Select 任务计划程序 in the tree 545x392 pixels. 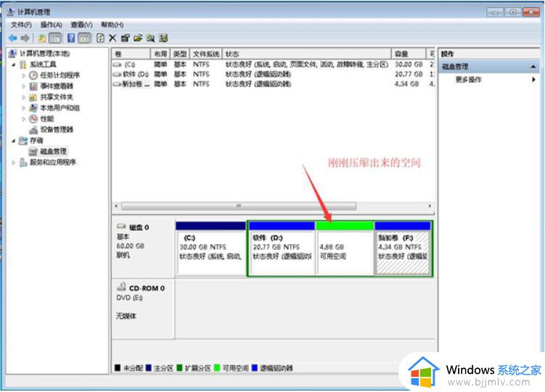[60, 75]
